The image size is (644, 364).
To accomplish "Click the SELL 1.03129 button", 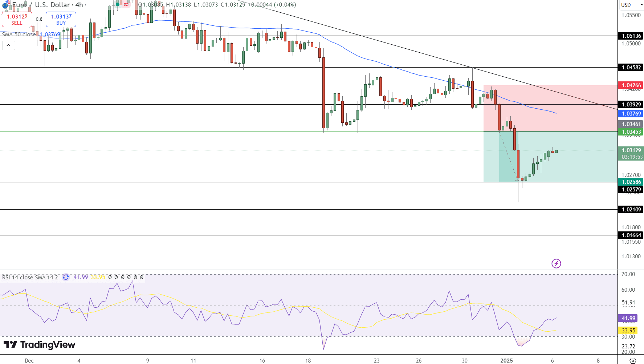I will [x=17, y=19].
